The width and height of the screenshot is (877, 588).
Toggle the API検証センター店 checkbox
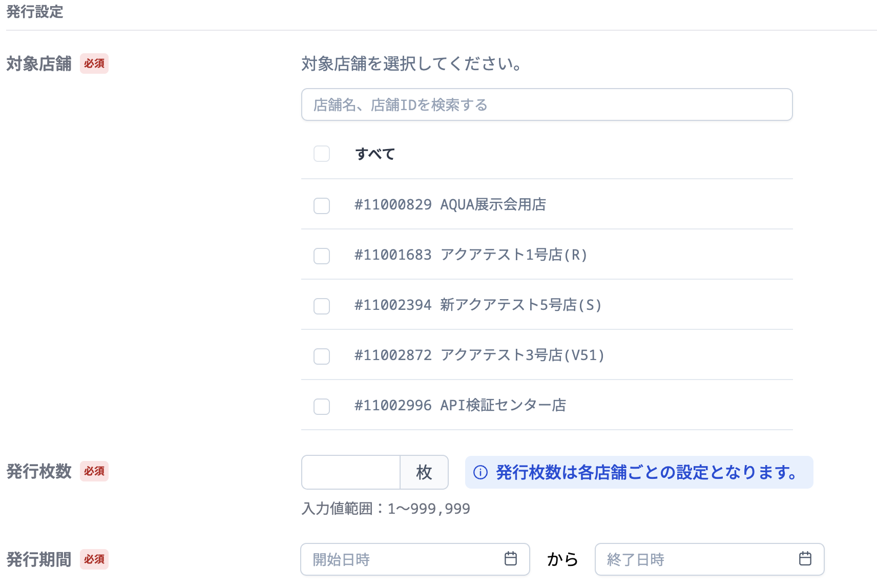[322, 406]
